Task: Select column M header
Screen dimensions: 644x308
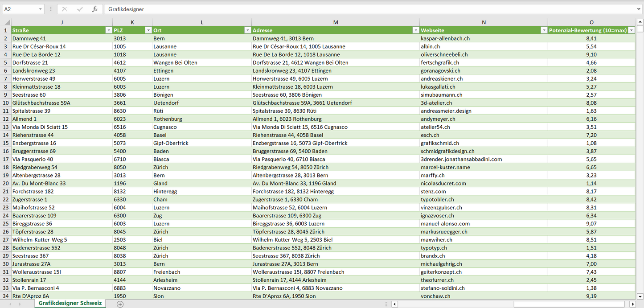Action: click(x=335, y=22)
